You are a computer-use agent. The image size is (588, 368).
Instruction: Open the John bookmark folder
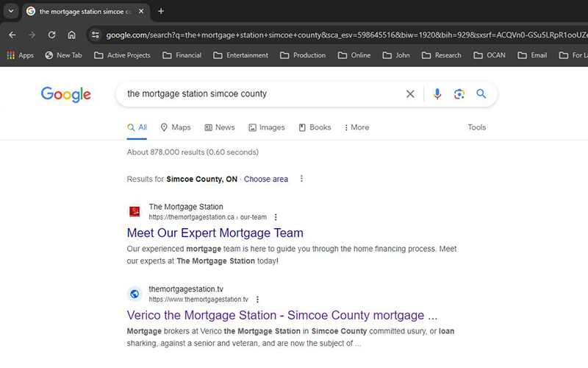click(x=396, y=55)
